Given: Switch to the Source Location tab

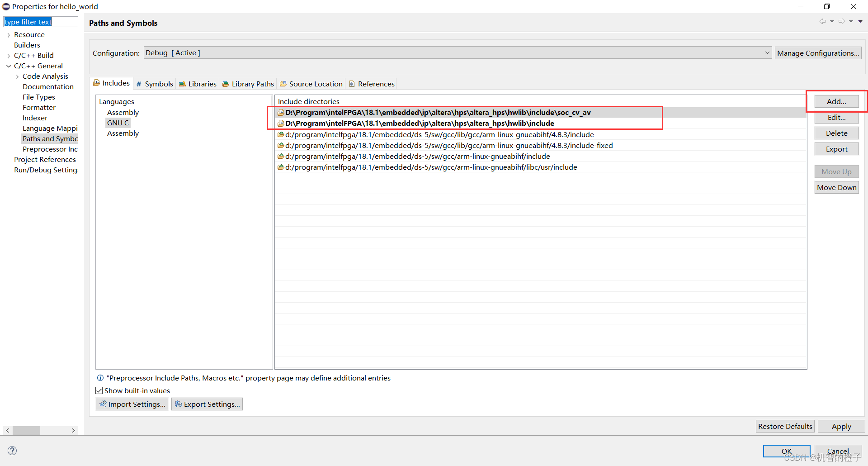Looking at the screenshot, I should point(311,84).
